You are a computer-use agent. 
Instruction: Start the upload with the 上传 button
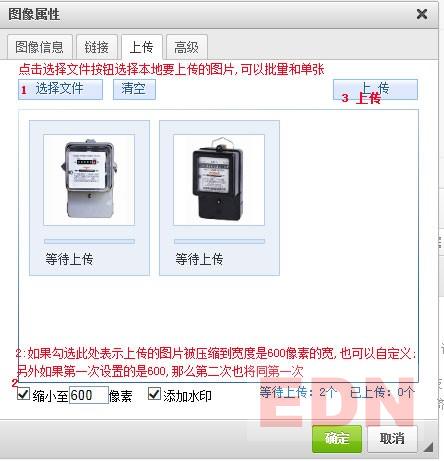[x=375, y=89]
